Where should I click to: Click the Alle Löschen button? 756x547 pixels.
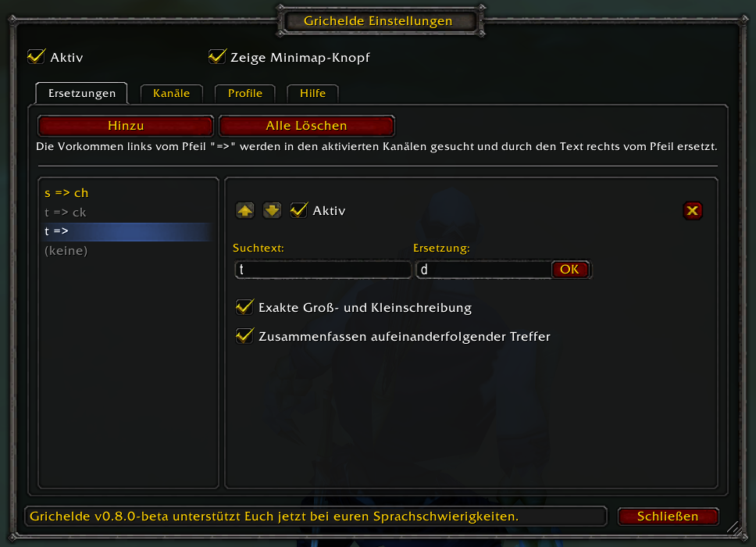(x=307, y=125)
